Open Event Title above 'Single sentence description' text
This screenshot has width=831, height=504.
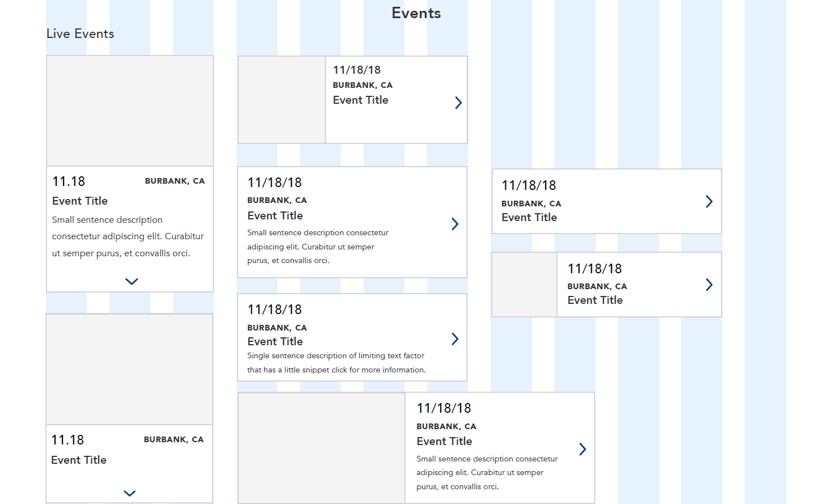pyautogui.click(x=275, y=341)
